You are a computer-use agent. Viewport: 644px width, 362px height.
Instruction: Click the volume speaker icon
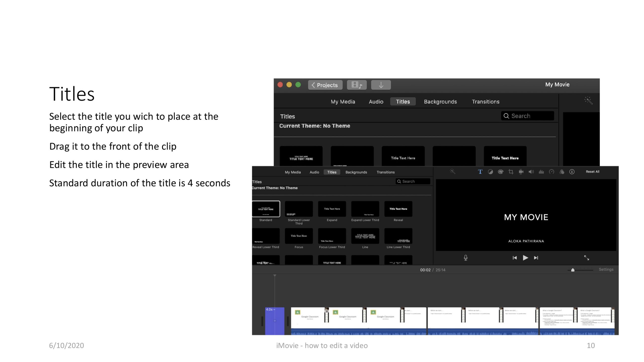531,172
